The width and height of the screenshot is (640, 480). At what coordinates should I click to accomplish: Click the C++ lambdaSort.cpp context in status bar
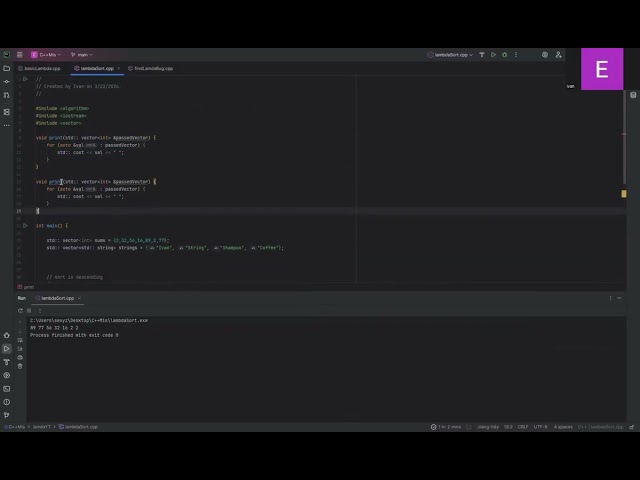click(600, 427)
